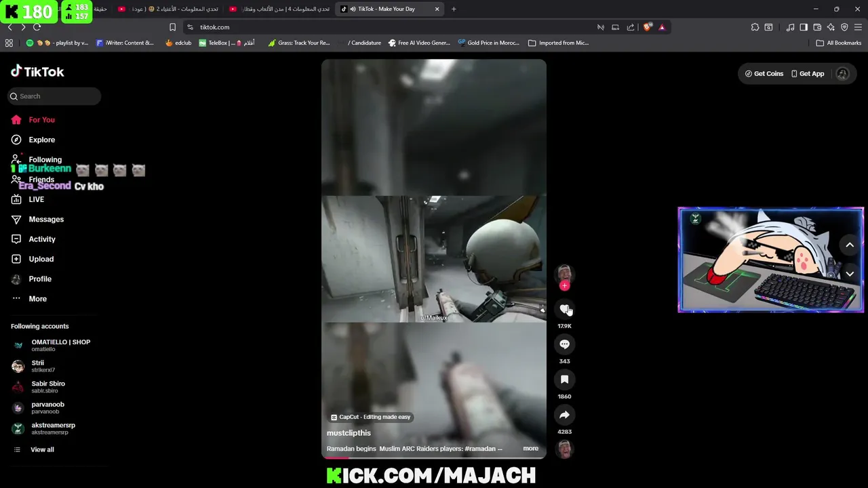Open the apps grid icon in bookmarks bar
The image size is (868, 488).
coord(9,43)
